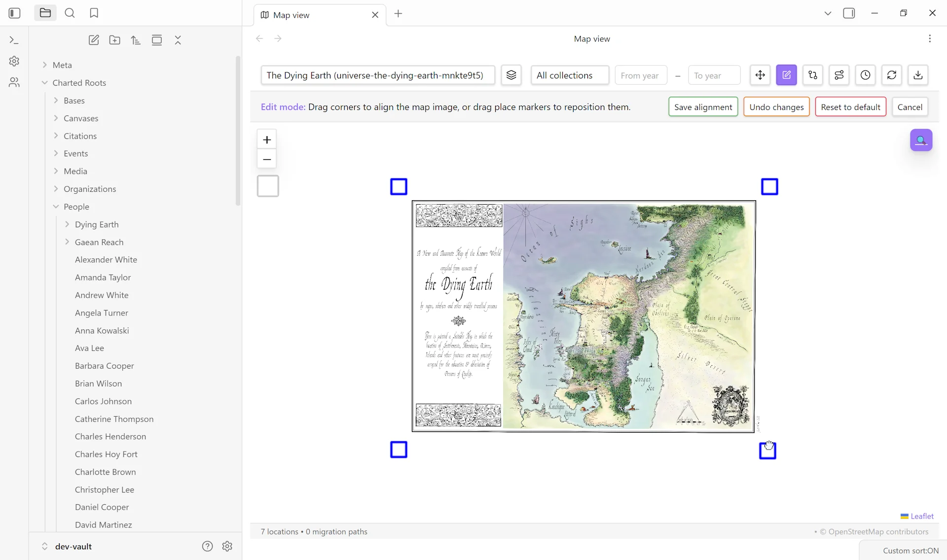Click Save alignment button
Screen dimensions: 947x560
point(703,107)
